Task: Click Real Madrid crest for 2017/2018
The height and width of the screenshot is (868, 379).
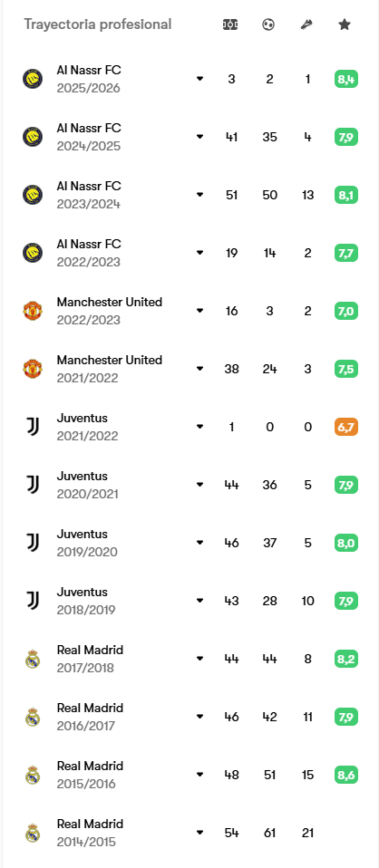Action: [x=33, y=659]
